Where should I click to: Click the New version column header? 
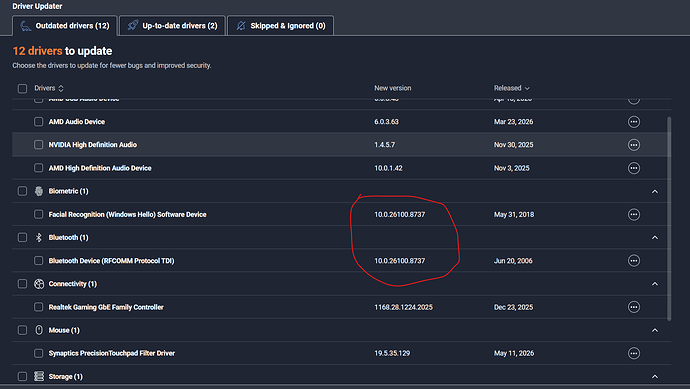pyautogui.click(x=393, y=88)
